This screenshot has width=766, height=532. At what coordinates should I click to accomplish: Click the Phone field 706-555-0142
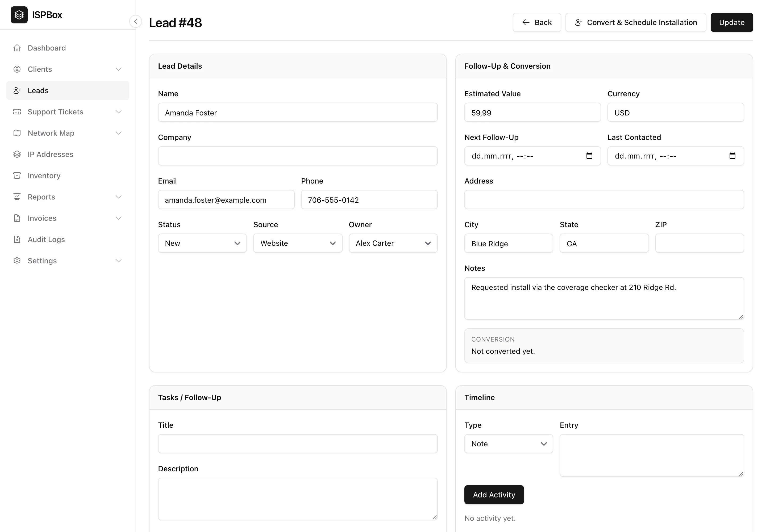click(369, 200)
